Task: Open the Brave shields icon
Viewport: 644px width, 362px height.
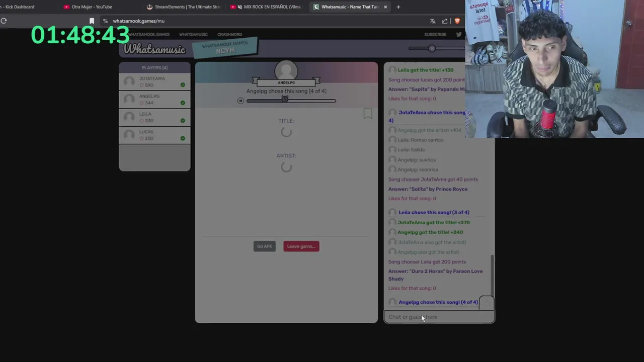Action: tap(457, 21)
